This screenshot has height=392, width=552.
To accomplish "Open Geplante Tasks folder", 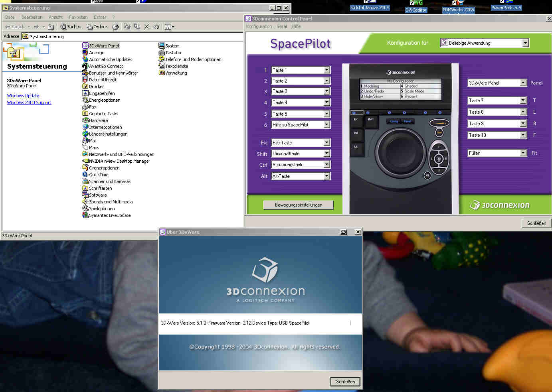I will pos(100,114).
